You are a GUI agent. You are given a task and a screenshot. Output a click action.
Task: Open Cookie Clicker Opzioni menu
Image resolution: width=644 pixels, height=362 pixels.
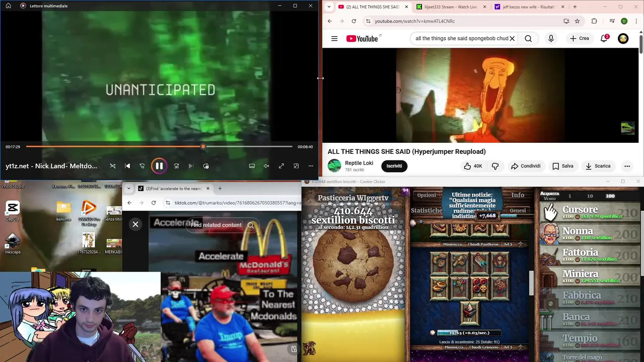426,195
